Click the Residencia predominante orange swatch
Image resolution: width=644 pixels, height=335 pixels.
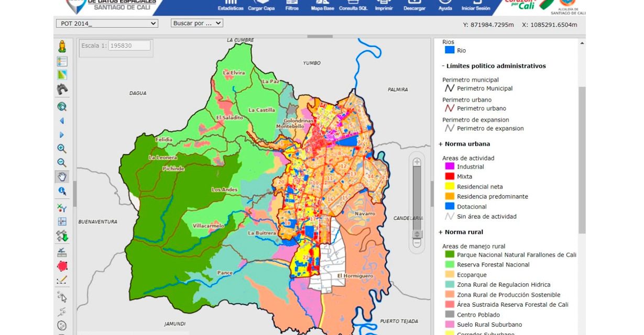click(x=449, y=196)
